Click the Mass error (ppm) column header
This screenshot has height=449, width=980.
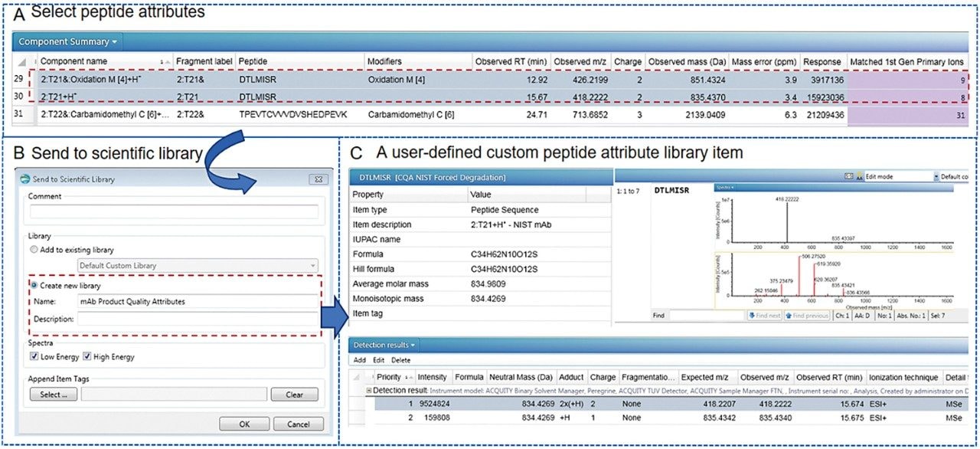tap(764, 61)
